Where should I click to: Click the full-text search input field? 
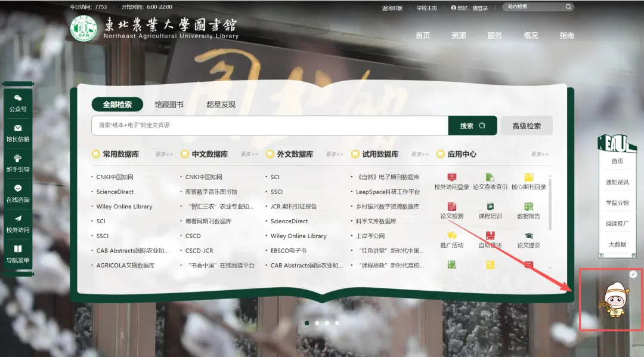[x=270, y=125]
